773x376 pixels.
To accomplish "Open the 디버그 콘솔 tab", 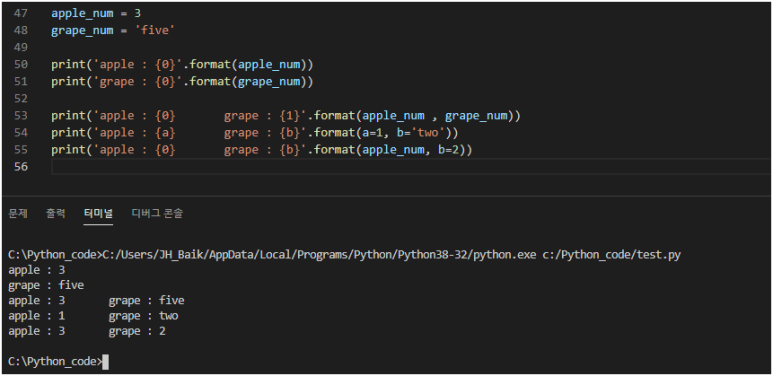I will pos(157,213).
